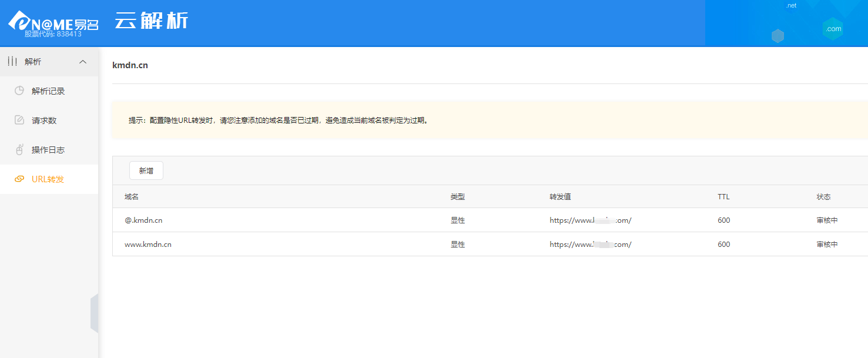Click the 云解析 header title
The width and height of the screenshot is (868, 358).
[152, 21]
